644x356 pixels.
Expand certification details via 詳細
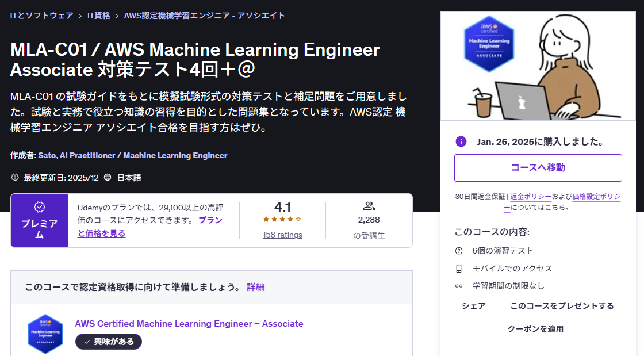point(255,287)
